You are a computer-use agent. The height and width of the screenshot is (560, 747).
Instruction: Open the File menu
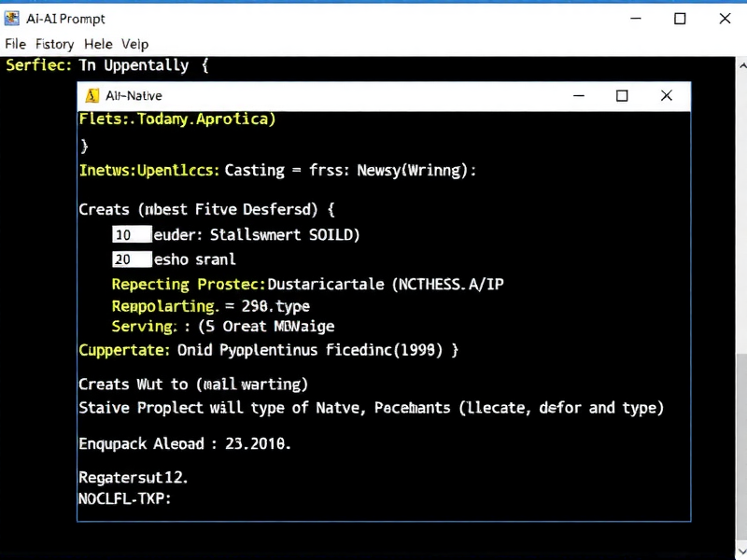coord(15,44)
